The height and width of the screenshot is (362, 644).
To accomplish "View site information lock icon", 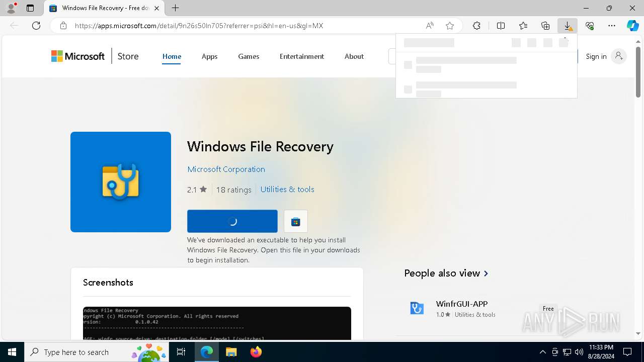I will [x=63, y=26].
